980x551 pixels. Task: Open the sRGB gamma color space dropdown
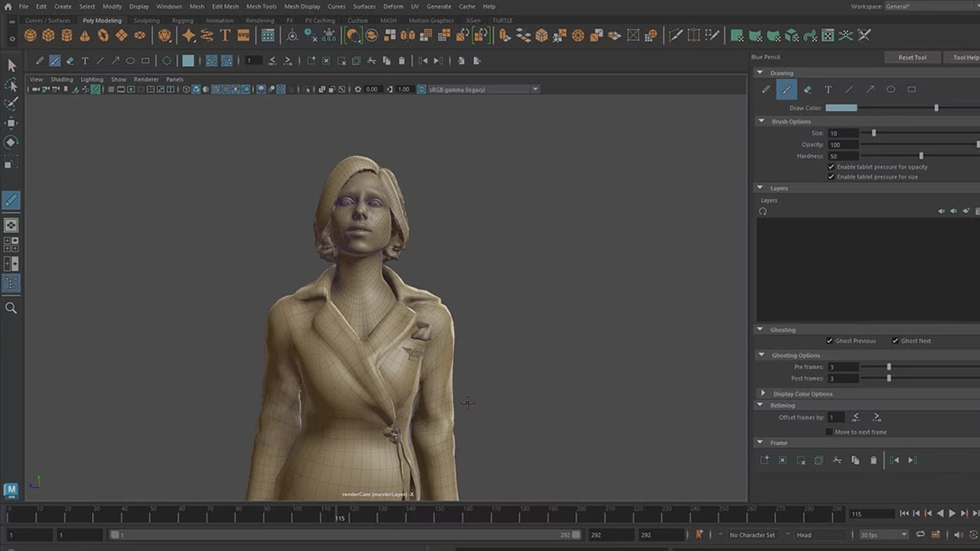(x=534, y=89)
